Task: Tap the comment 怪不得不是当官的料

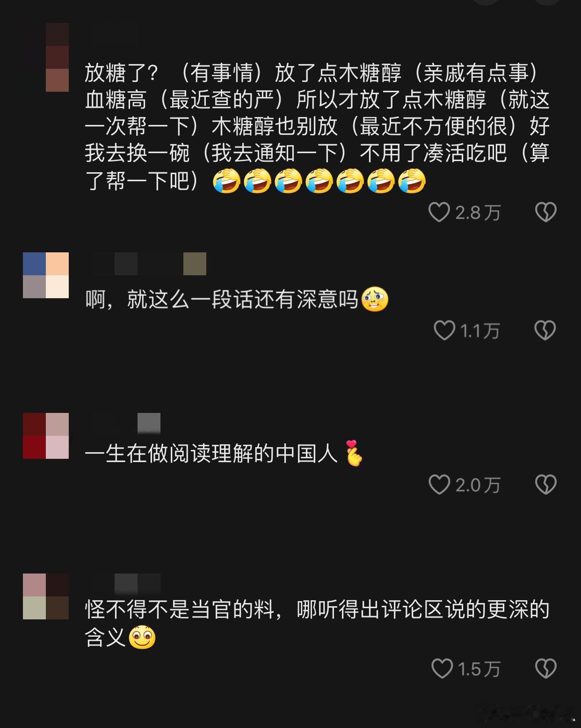Action: pyautogui.click(x=317, y=623)
